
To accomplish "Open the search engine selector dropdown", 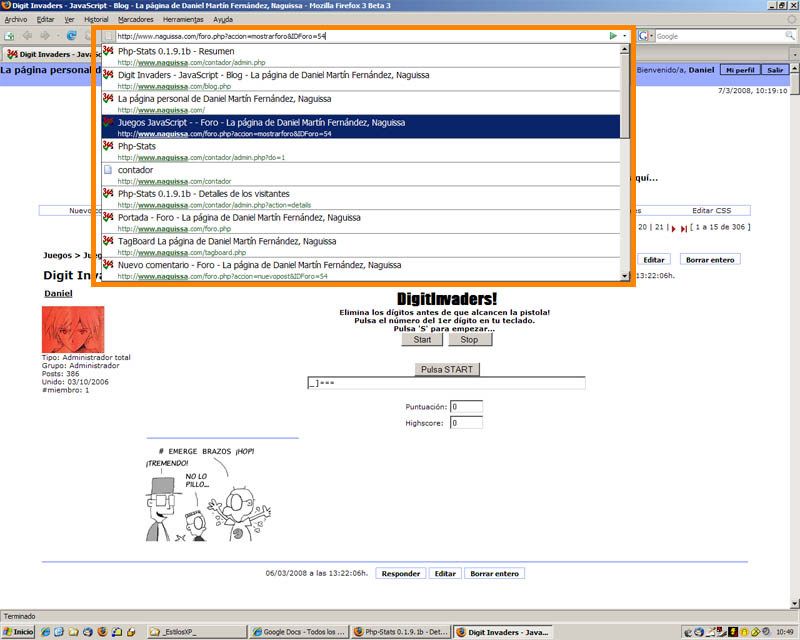I will (652, 36).
